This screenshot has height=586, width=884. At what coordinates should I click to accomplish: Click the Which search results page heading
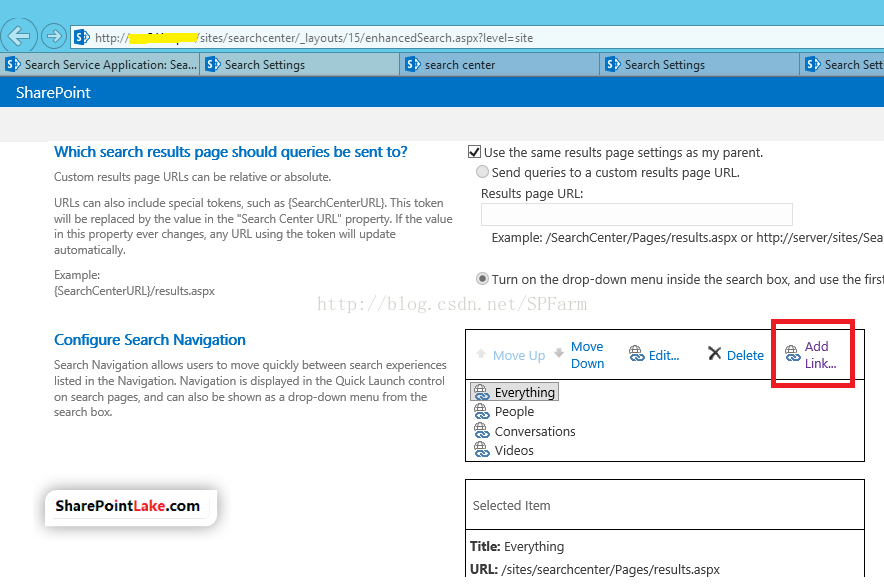[231, 152]
